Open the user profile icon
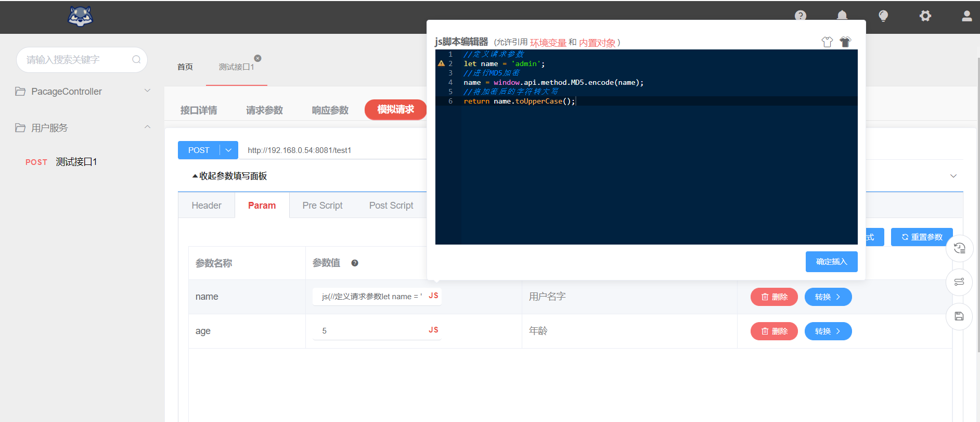 [967, 16]
